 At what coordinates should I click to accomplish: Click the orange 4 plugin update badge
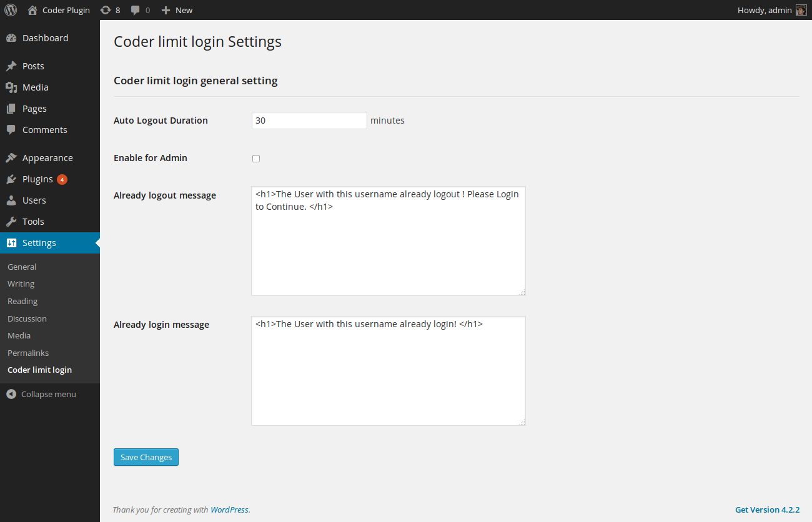(62, 180)
